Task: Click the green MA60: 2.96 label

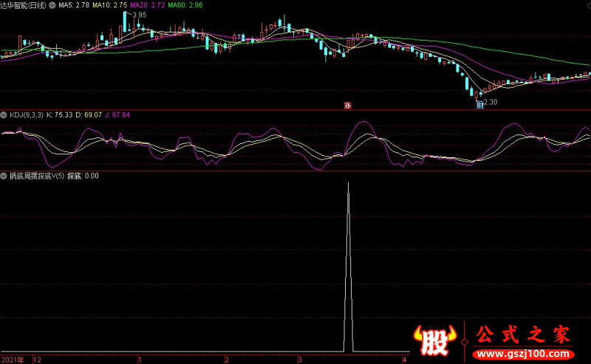Action: [x=185, y=5]
